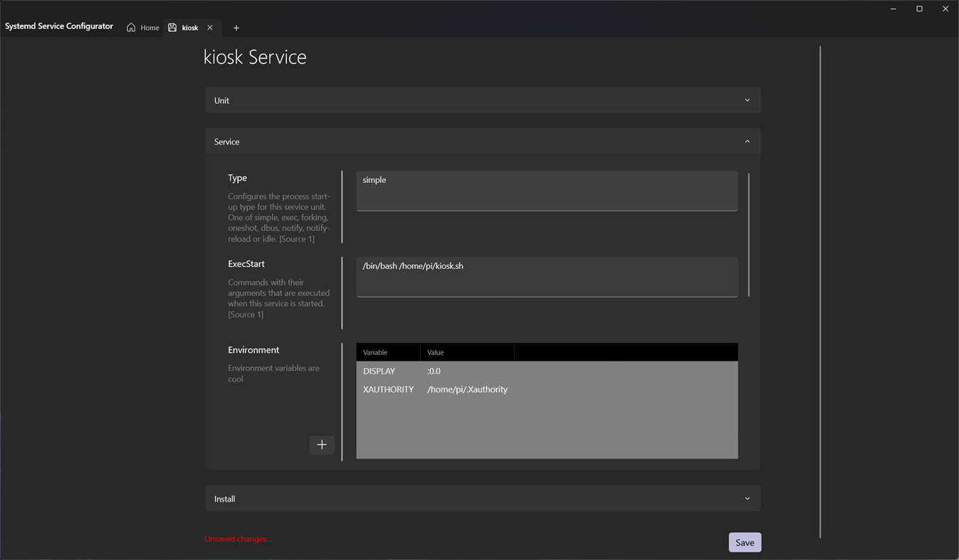Image resolution: width=959 pixels, height=560 pixels.
Task: Click the main page vertical scrollbar
Action: coord(820,292)
